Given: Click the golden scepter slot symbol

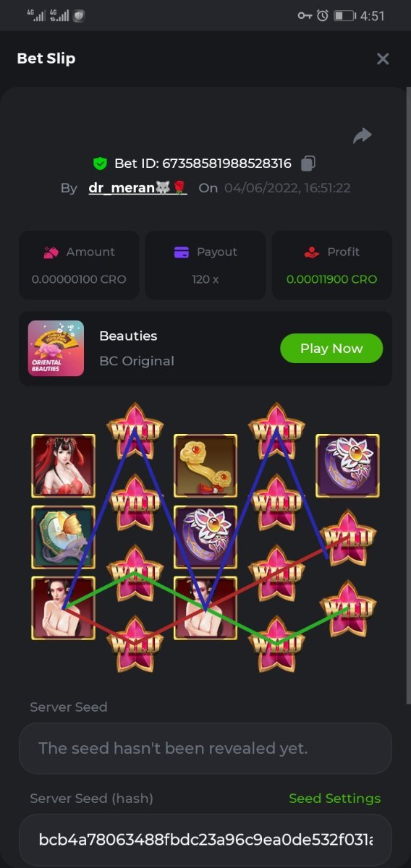Looking at the screenshot, I should pyautogui.click(x=205, y=466).
